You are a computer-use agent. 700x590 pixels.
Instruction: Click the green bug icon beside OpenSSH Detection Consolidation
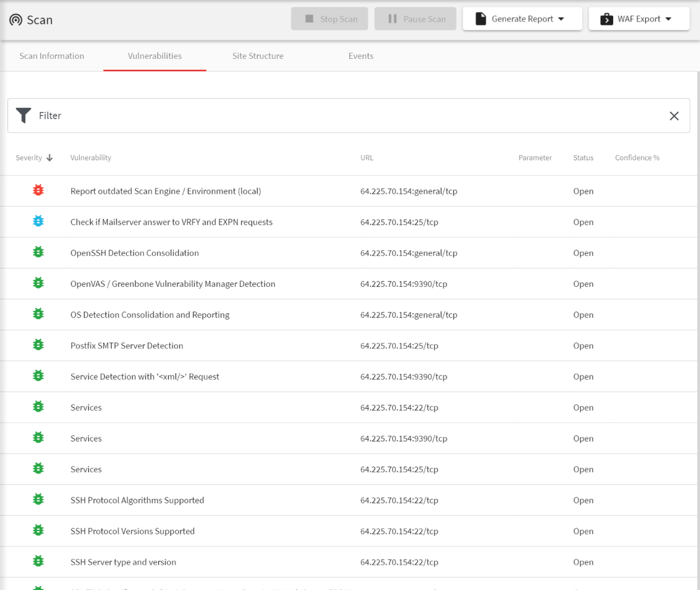pos(38,252)
